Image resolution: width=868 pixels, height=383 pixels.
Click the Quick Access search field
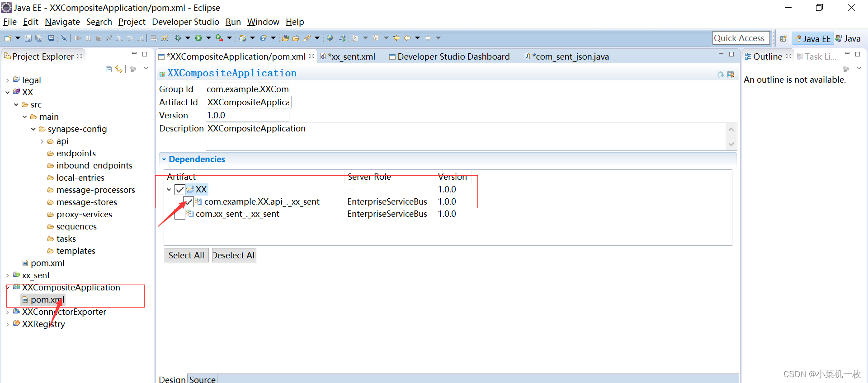741,38
